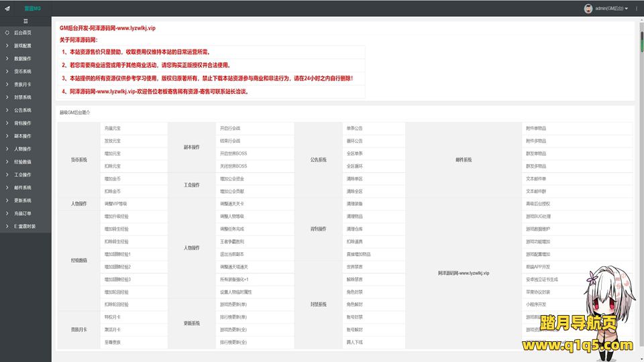
Task: Open the 后台首页 menu item
Action: point(23,32)
